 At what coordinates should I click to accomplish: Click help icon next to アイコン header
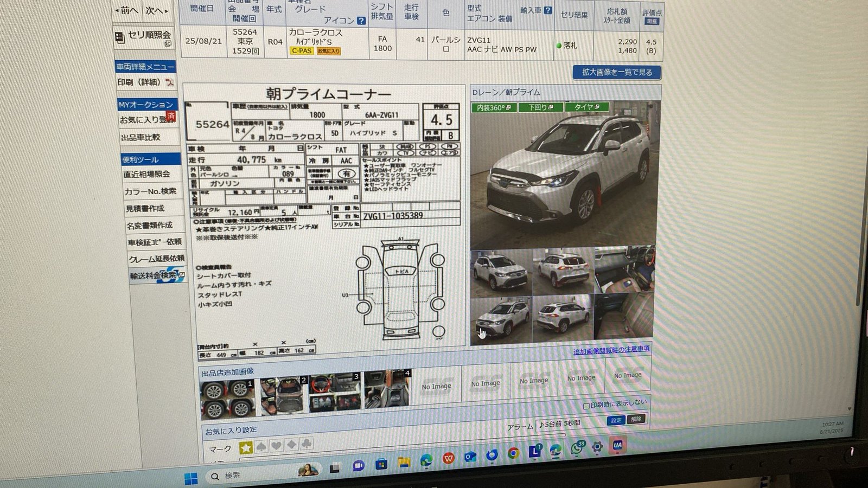(x=361, y=21)
